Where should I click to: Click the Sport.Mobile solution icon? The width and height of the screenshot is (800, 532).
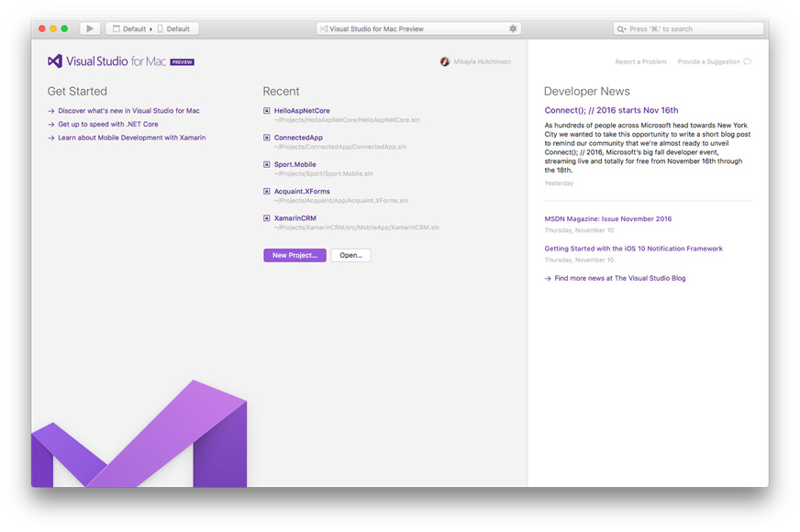click(x=266, y=164)
